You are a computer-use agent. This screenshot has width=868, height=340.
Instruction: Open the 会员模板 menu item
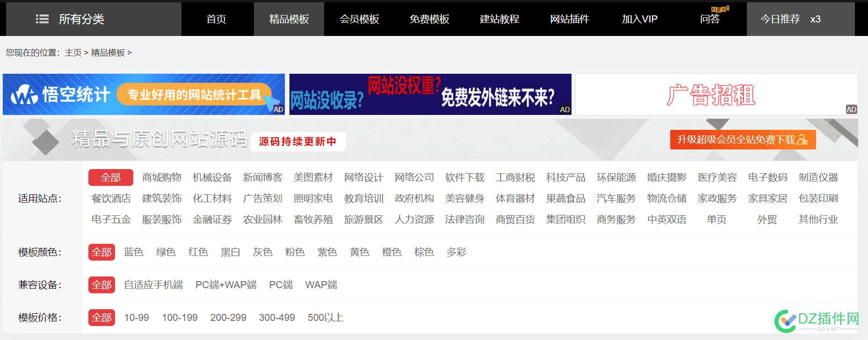click(x=359, y=19)
